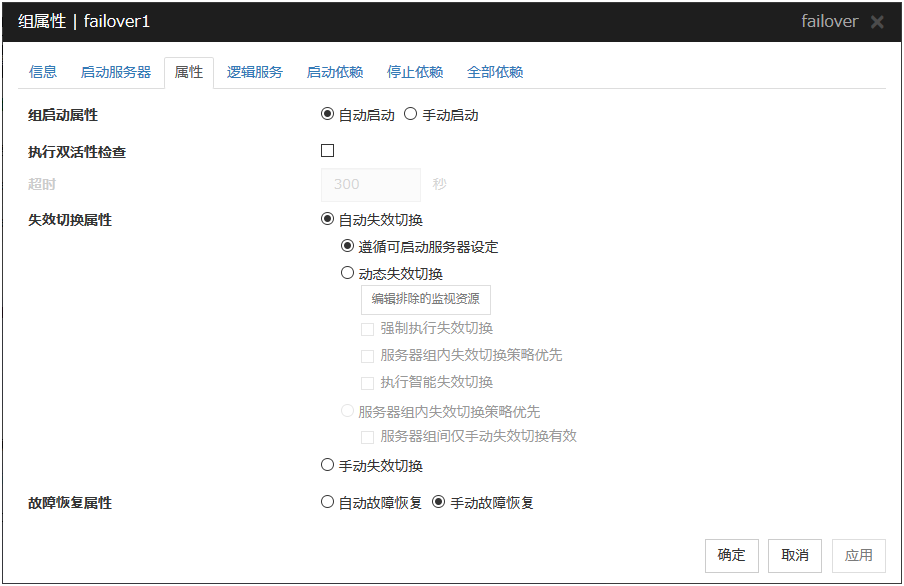The height and width of the screenshot is (586, 904).
Task: Select the 自动失效切换 radio option
Action: (x=327, y=219)
